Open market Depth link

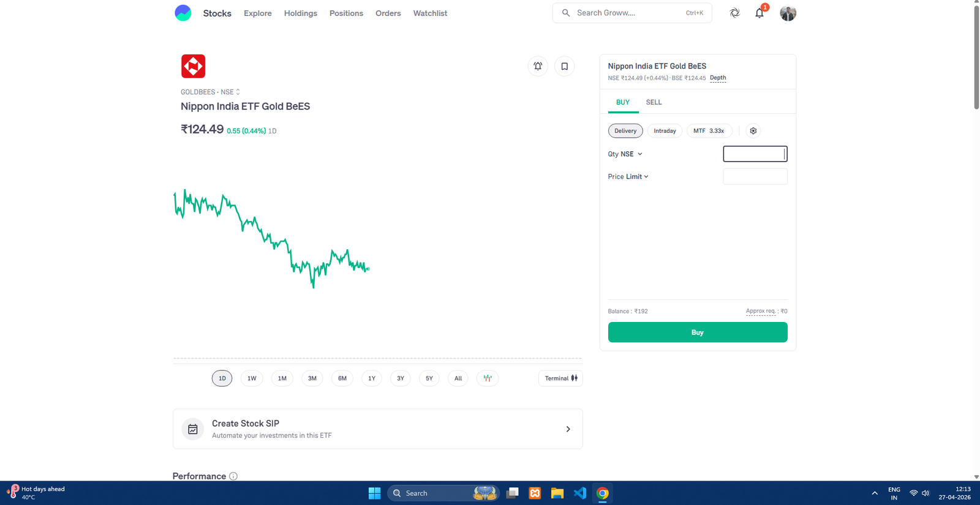[718, 78]
